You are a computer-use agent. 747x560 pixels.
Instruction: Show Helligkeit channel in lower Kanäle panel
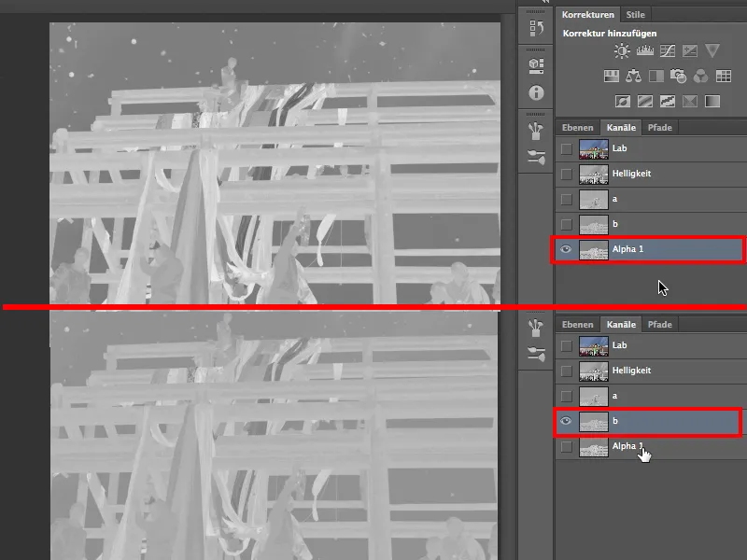coord(567,371)
